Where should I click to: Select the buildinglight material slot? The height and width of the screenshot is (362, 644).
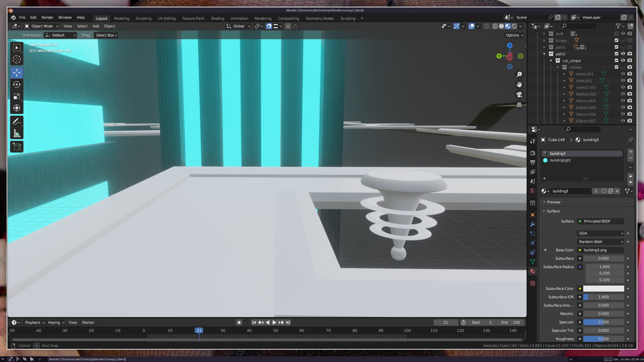[x=560, y=160]
